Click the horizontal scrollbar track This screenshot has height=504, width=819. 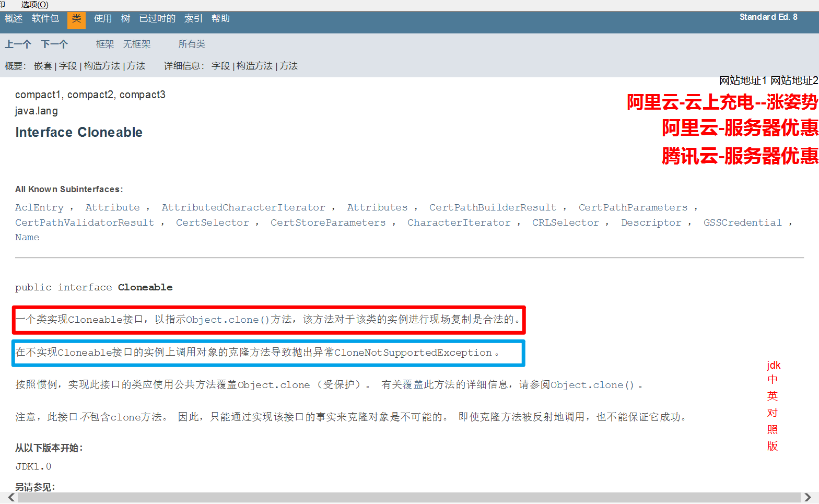[x=409, y=498]
